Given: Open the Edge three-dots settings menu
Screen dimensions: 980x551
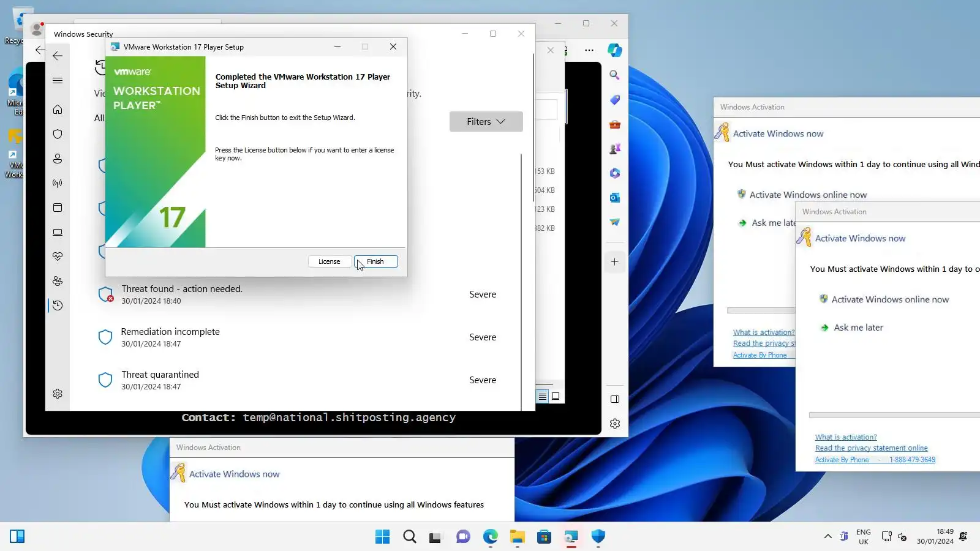Looking at the screenshot, I should pos(589,50).
